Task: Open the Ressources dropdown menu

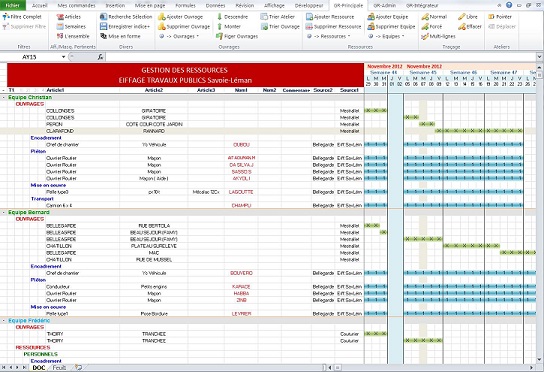Action: point(329,36)
